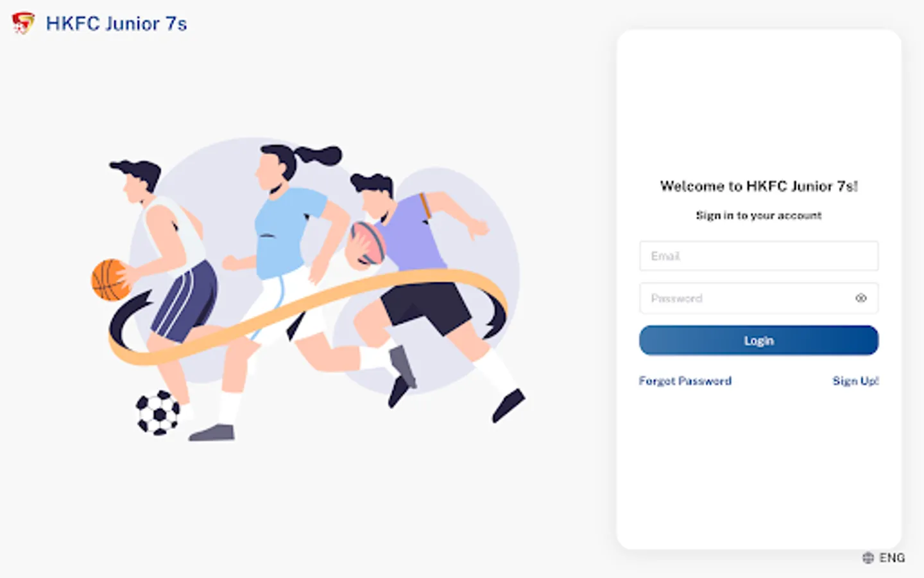Click the HKFC Junior 7s title text
Screen dimensions: 924x578
(x=116, y=24)
